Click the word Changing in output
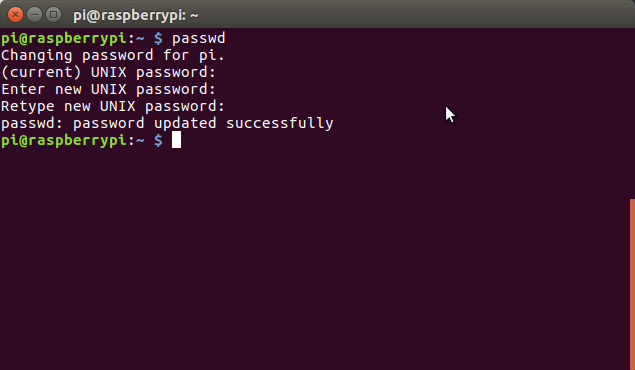The height and width of the screenshot is (370, 635). coord(37,56)
